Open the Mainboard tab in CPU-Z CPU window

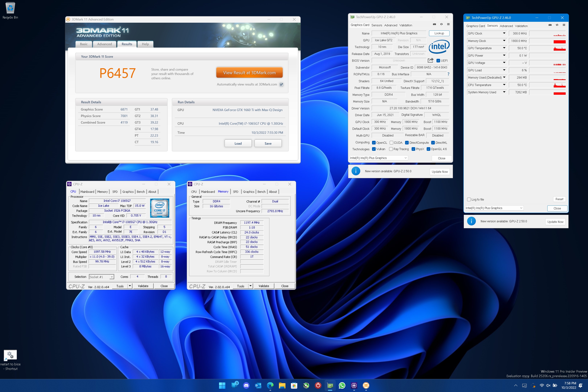click(x=87, y=192)
